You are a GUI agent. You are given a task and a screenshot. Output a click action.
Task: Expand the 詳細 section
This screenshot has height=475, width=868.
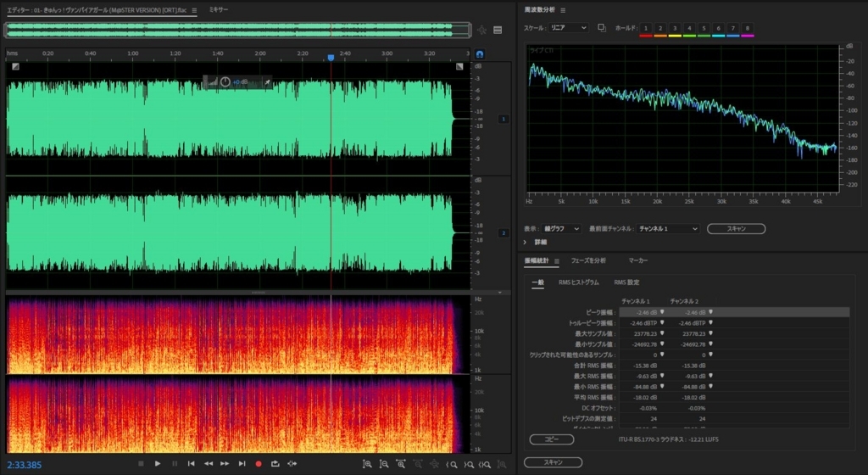(x=526, y=243)
